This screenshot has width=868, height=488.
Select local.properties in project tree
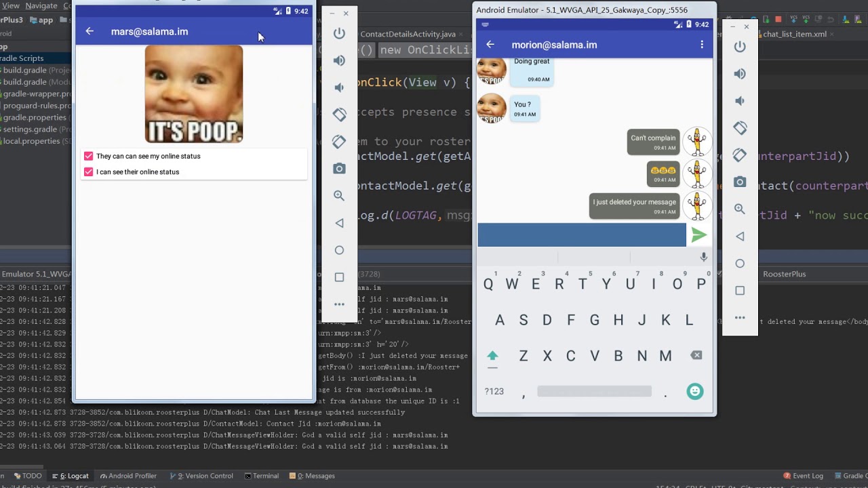point(31,141)
